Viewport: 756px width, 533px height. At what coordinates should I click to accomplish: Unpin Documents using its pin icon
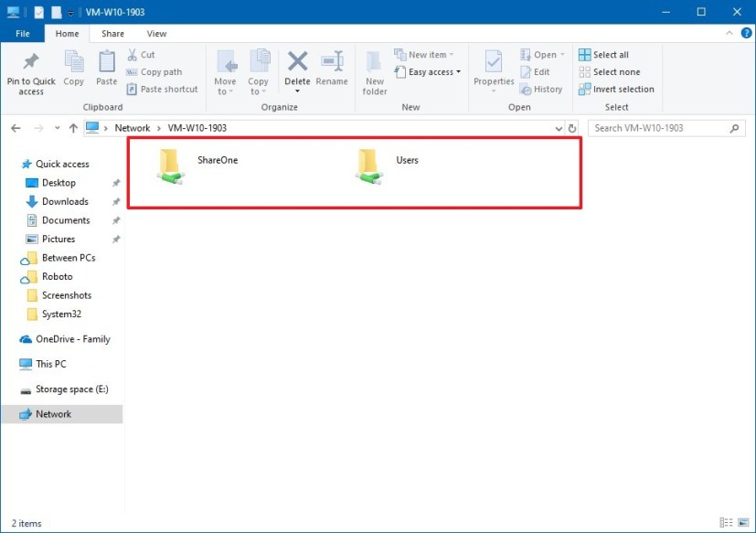click(x=116, y=220)
